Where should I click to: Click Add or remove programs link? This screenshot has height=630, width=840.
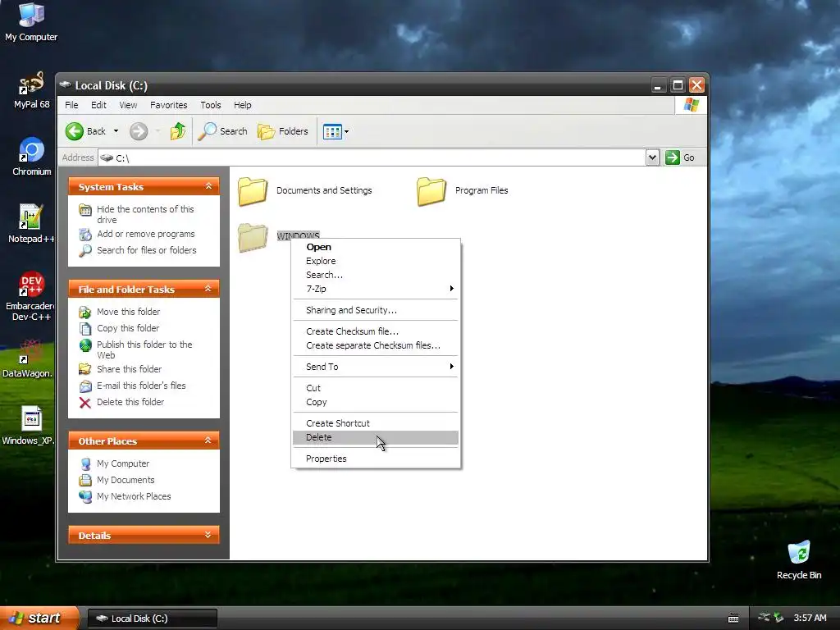146,234
